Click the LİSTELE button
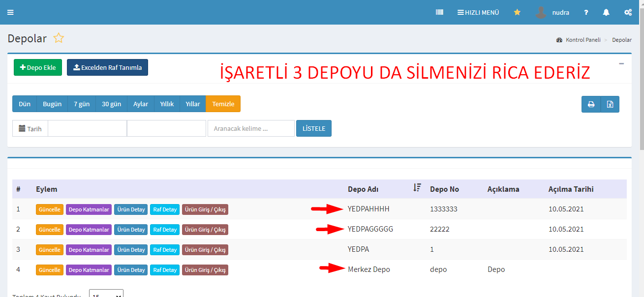The width and height of the screenshot is (644, 297). (x=313, y=128)
